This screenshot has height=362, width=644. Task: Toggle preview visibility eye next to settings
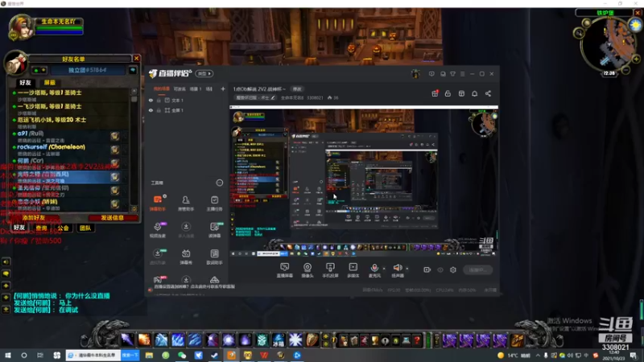click(x=440, y=269)
